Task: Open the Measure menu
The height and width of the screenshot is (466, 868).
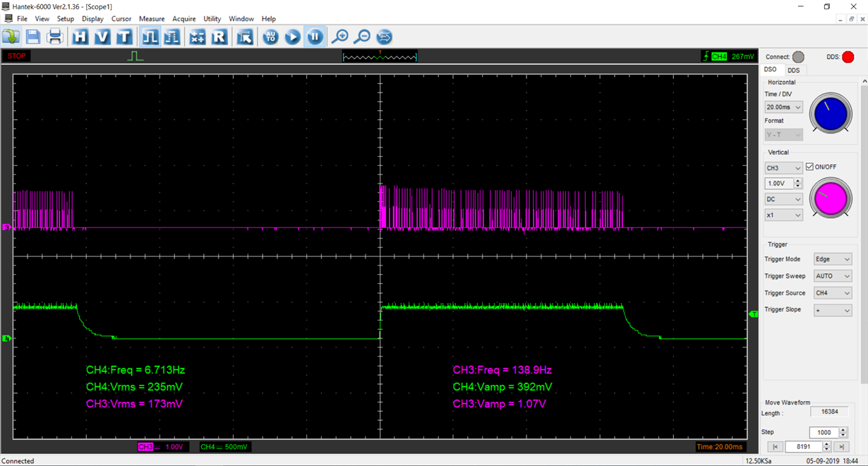Action: tap(152, 19)
